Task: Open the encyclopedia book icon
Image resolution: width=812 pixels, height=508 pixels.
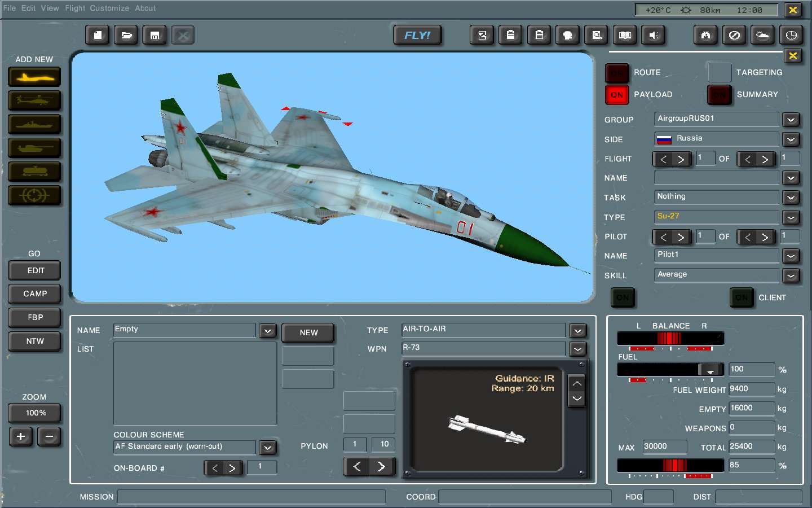Action: click(x=625, y=35)
